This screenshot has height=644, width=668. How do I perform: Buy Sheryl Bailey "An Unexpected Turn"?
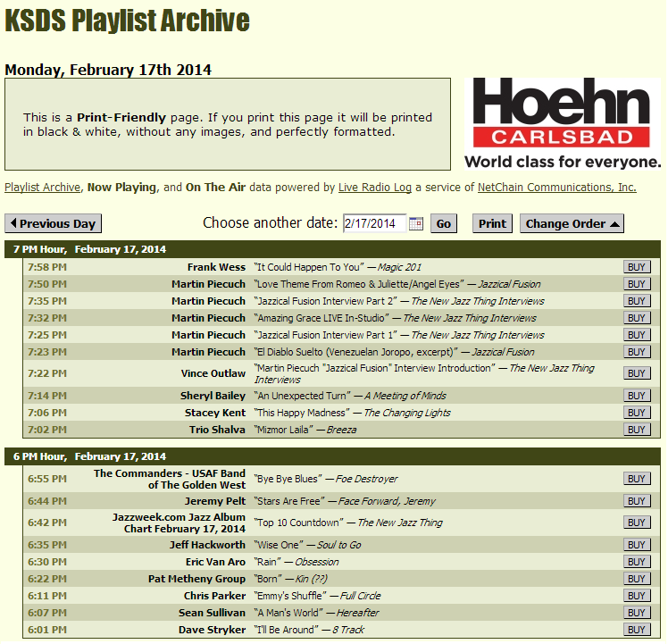637,396
